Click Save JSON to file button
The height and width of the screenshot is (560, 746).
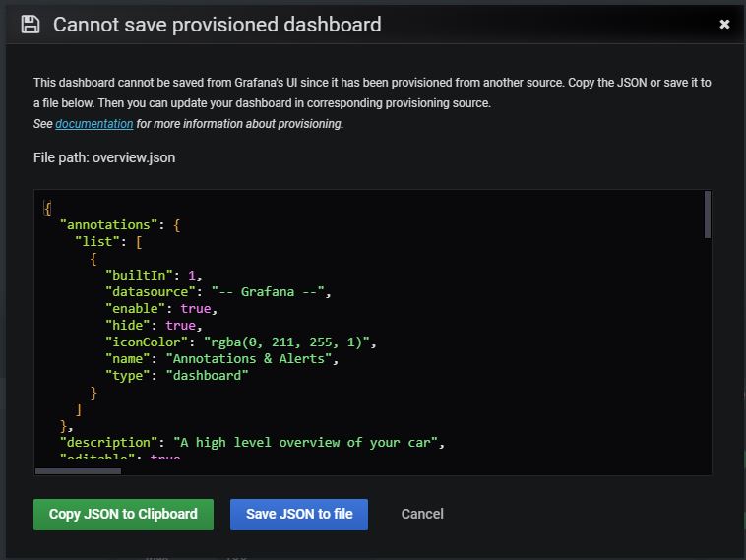299,515
